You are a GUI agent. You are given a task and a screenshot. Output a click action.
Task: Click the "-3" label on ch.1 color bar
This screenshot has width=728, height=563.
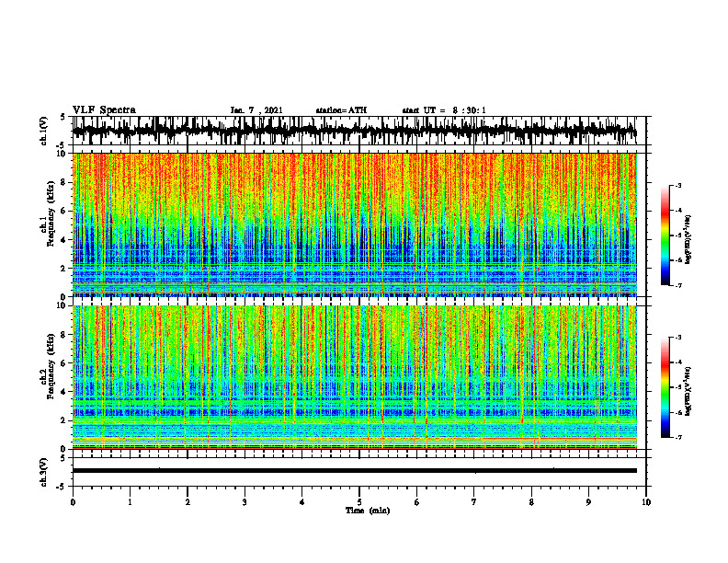coord(677,186)
